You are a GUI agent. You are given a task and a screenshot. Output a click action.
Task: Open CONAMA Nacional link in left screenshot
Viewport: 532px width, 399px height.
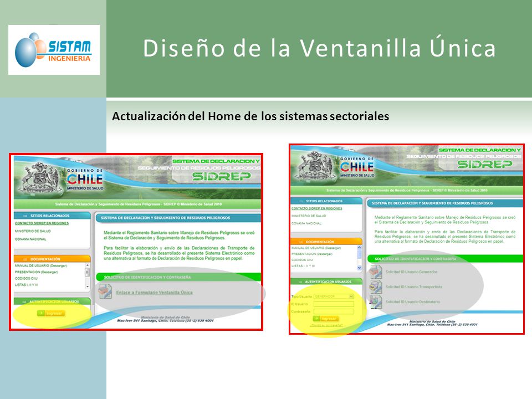click(30, 239)
